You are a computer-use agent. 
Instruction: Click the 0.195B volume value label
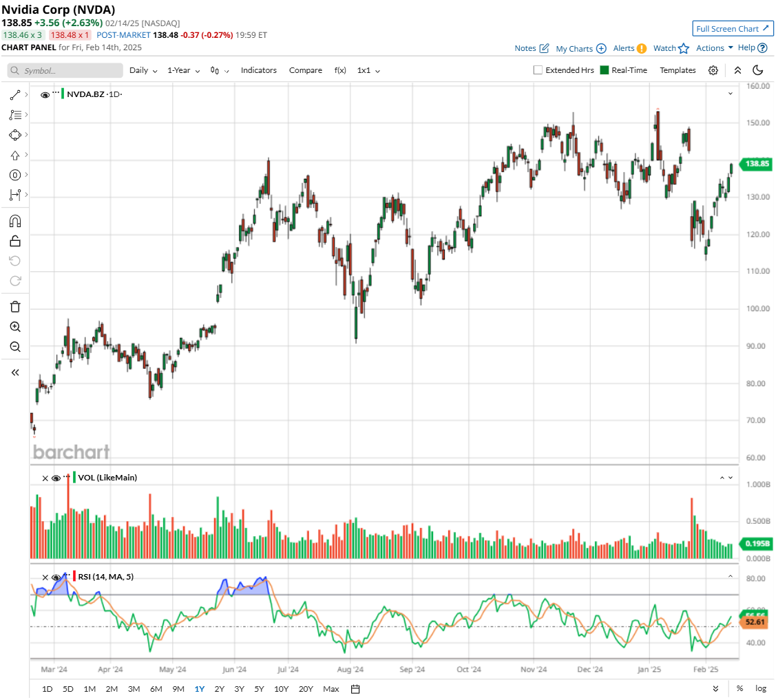(756, 544)
